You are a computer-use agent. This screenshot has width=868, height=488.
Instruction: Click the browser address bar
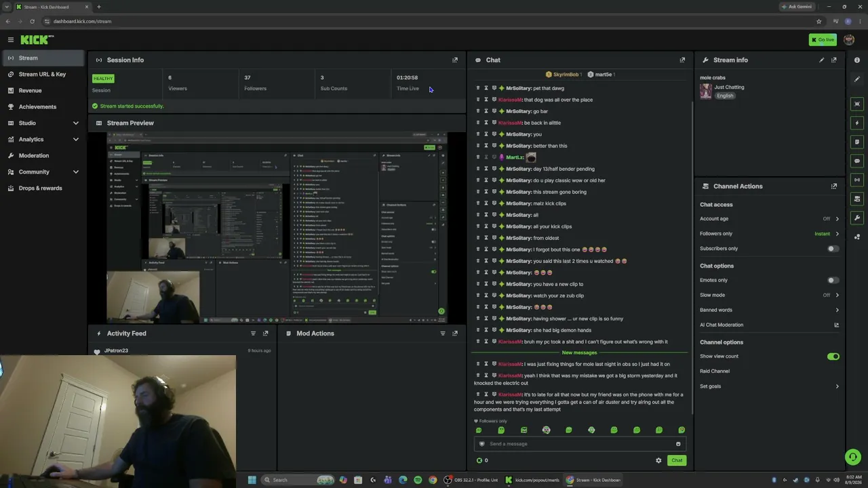click(427, 21)
